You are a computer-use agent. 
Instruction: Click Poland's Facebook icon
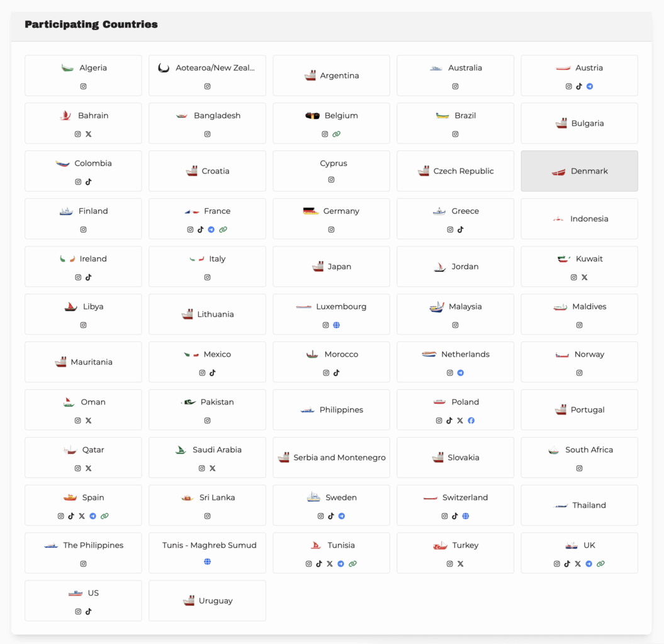coord(471,421)
